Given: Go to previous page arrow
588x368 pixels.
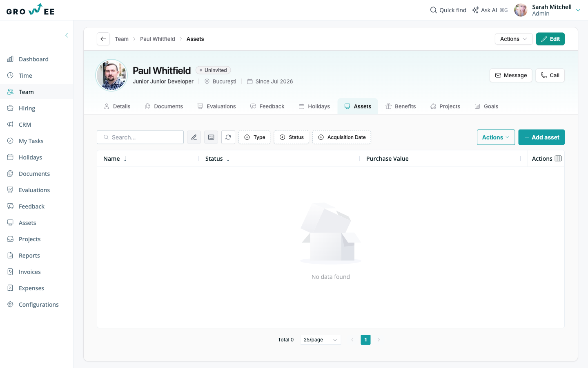Looking at the screenshot, I should click(352, 340).
